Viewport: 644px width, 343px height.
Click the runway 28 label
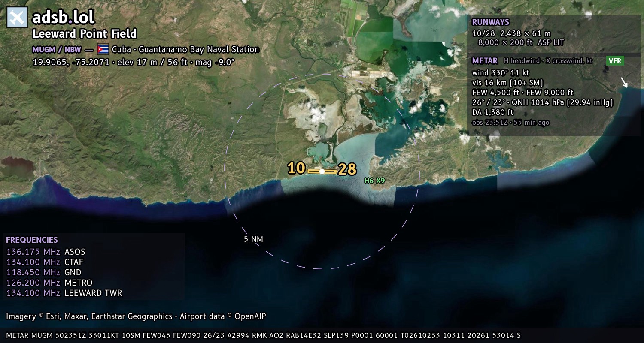coord(347,170)
